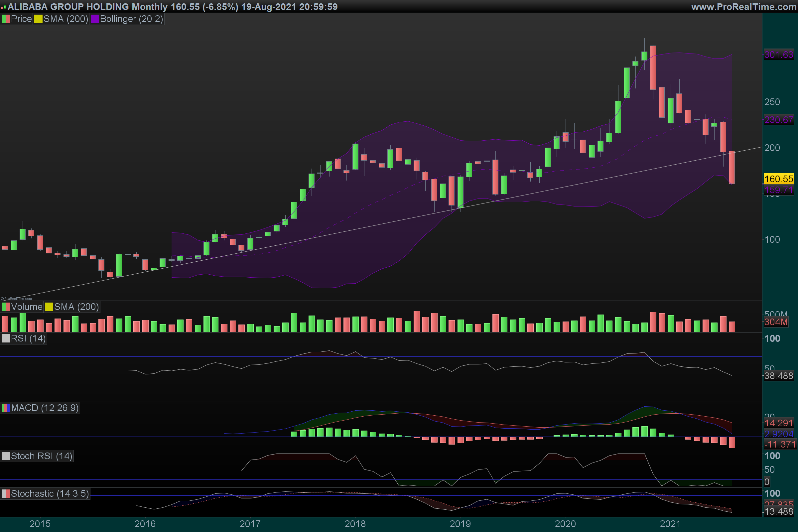Click the yellow SMA swatch in Volume panel

pos(49,307)
